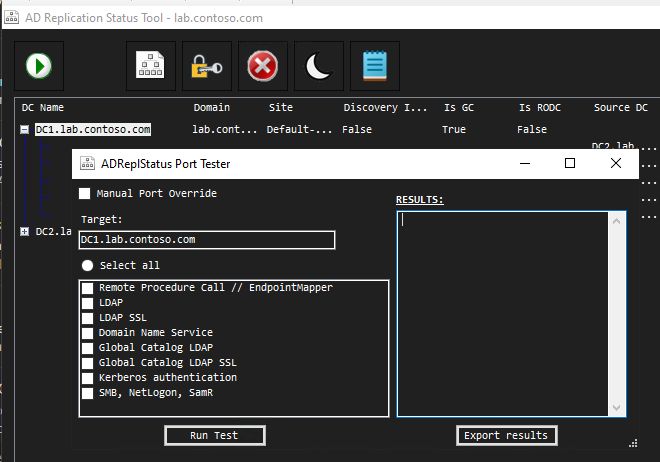Check the SMB, NetLogon, SamR option

tap(87, 393)
